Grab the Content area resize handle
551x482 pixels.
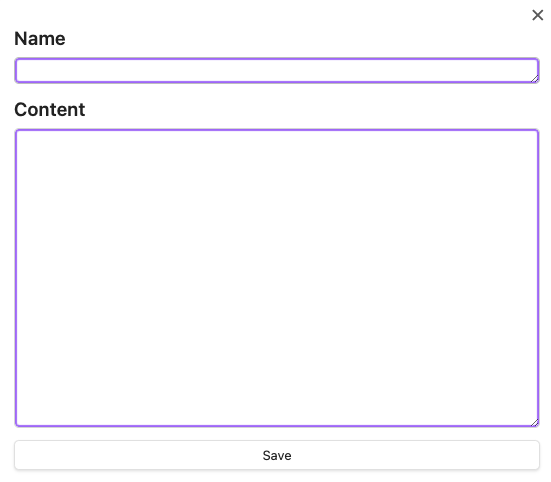pyautogui.click(x=534, y=422)
